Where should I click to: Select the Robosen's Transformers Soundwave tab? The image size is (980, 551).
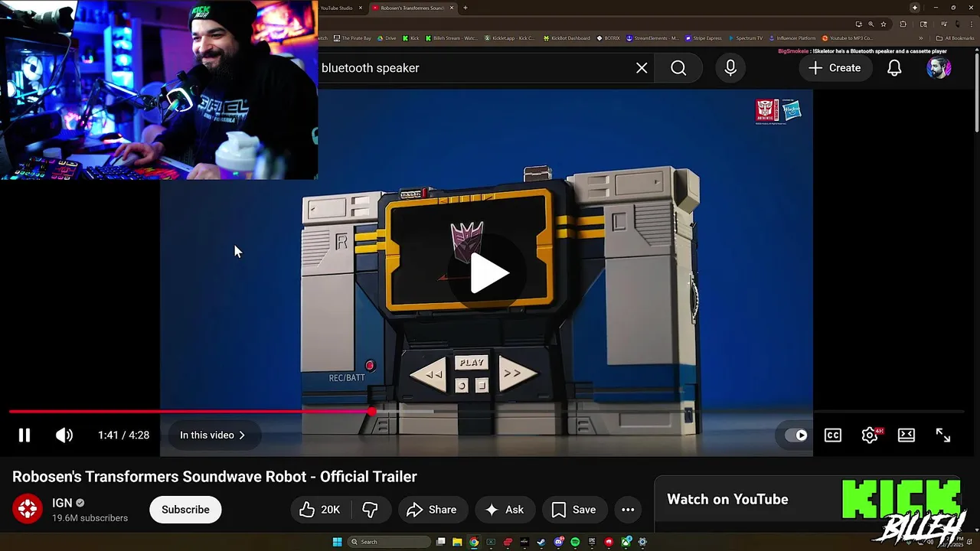point(412,8)
